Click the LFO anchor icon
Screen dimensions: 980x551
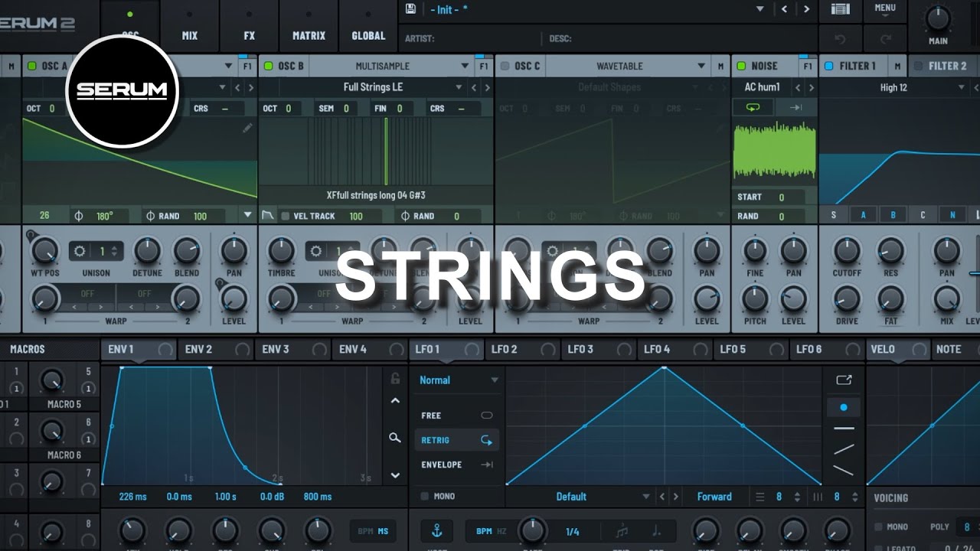[x=436, y=530]
